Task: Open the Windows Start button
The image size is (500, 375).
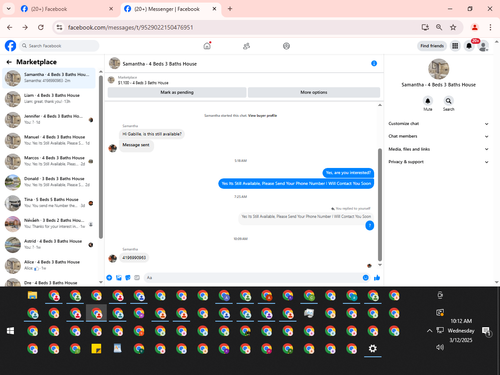Action: [x=10, y=331]
